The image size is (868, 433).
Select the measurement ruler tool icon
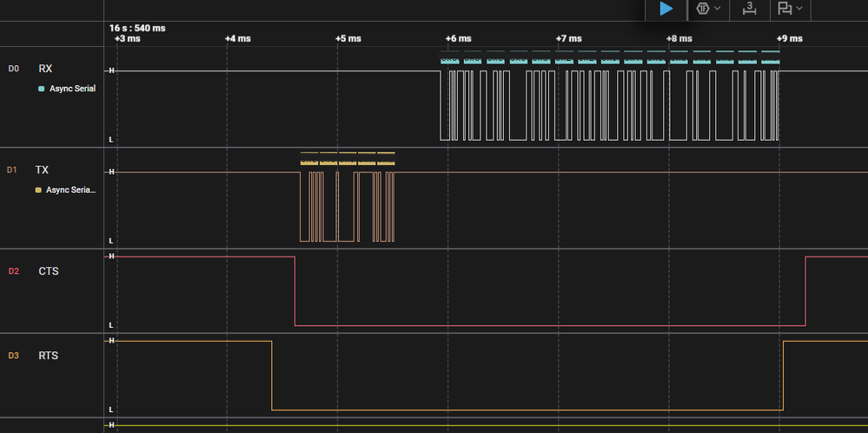[750, 9]
